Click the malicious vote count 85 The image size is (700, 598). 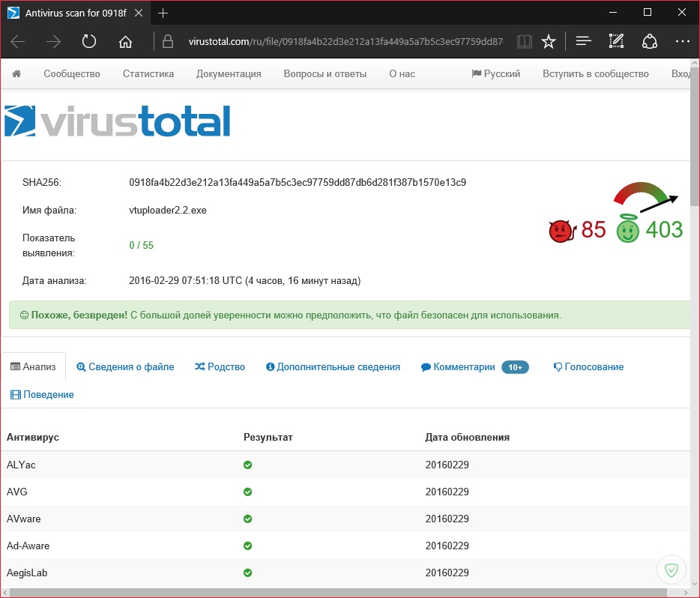(594, 230)
